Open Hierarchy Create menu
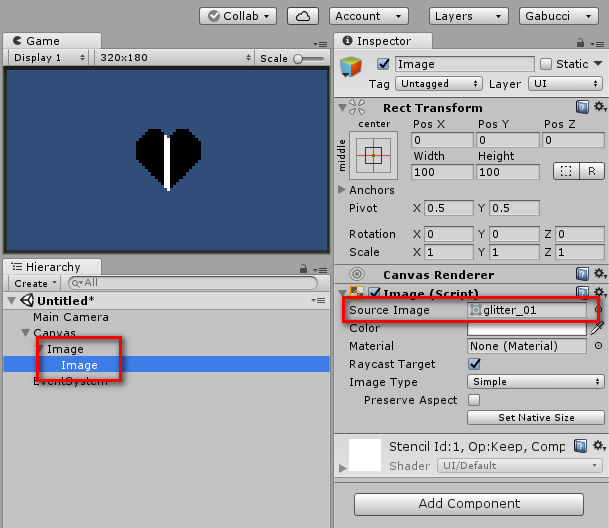609x528 pixels. pos(34,283)
